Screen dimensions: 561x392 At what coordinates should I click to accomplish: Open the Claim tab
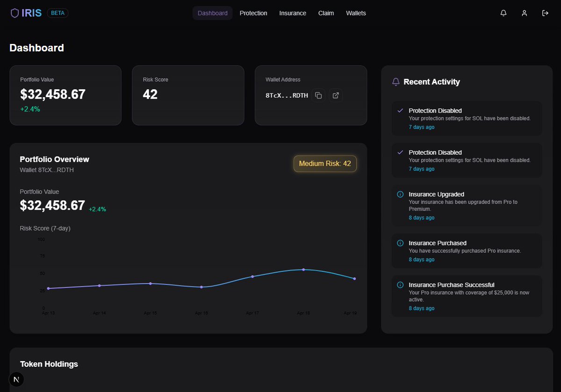[x=326, y=13]
